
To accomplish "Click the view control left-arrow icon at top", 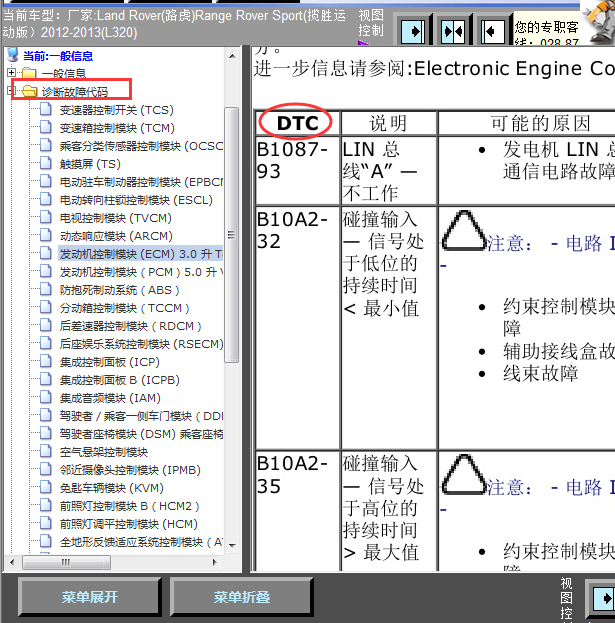I will (493, 31).
